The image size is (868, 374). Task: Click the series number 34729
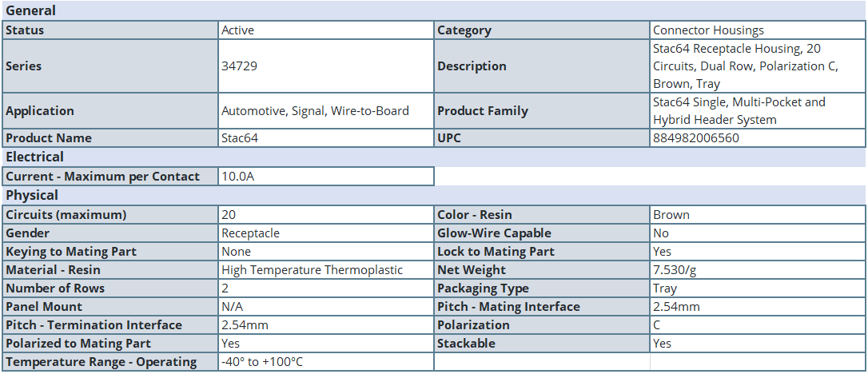pos(239,66)
